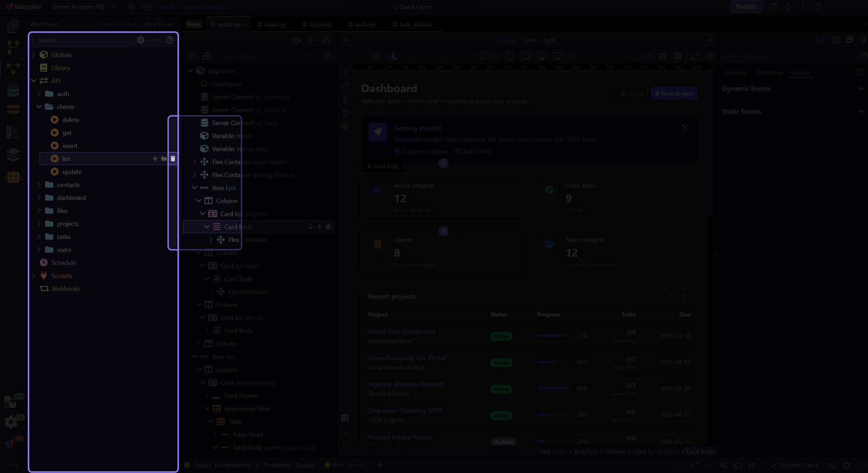Toggle the Build CRUD checkbox
This screenshot has width=868, height=473.
458,151
